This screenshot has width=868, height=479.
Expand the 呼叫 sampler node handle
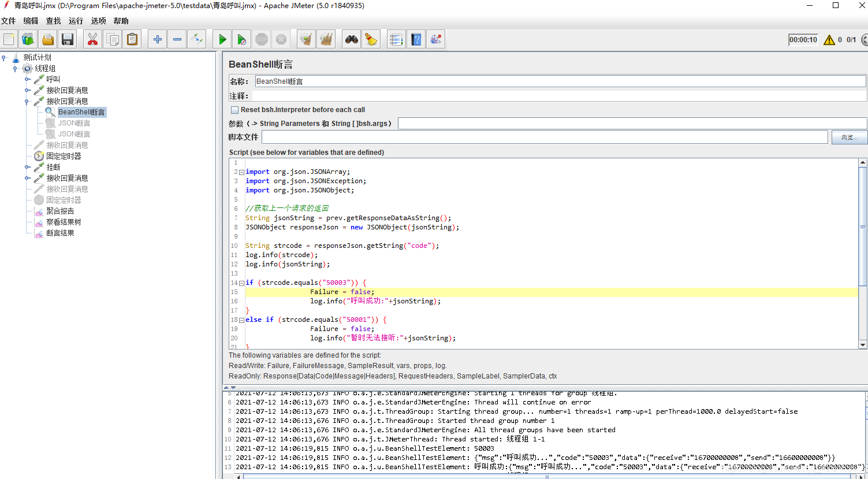(27, 79)
